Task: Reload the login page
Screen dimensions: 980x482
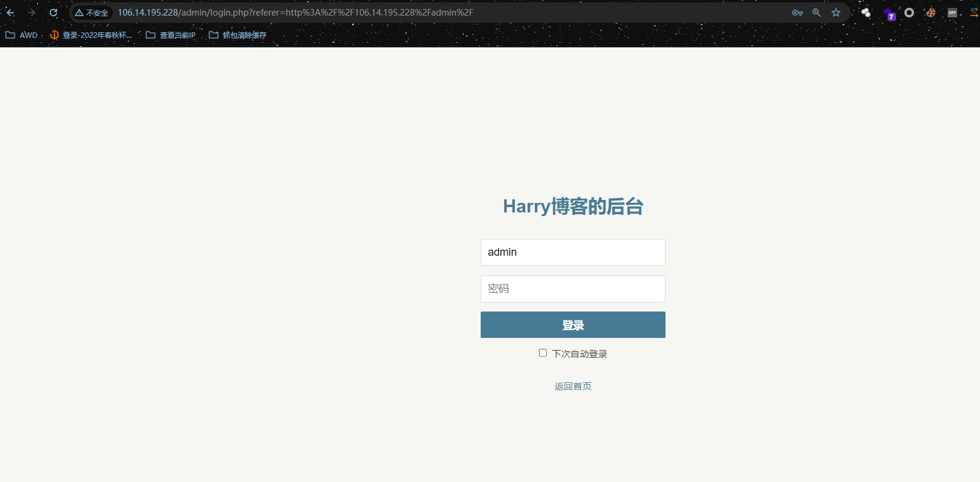Action: pos(53,13)
